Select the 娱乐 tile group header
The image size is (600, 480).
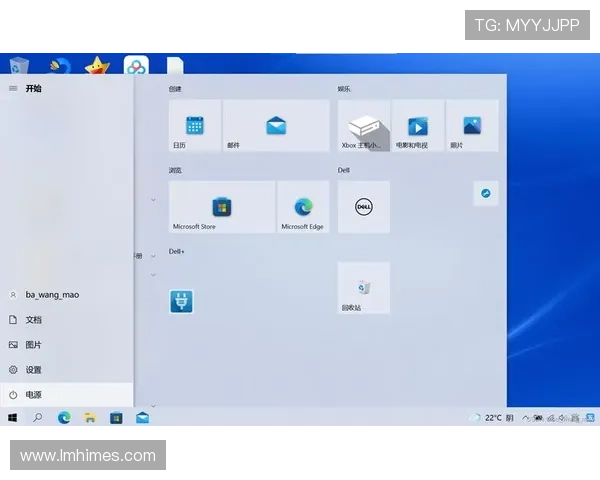[344, 89]
